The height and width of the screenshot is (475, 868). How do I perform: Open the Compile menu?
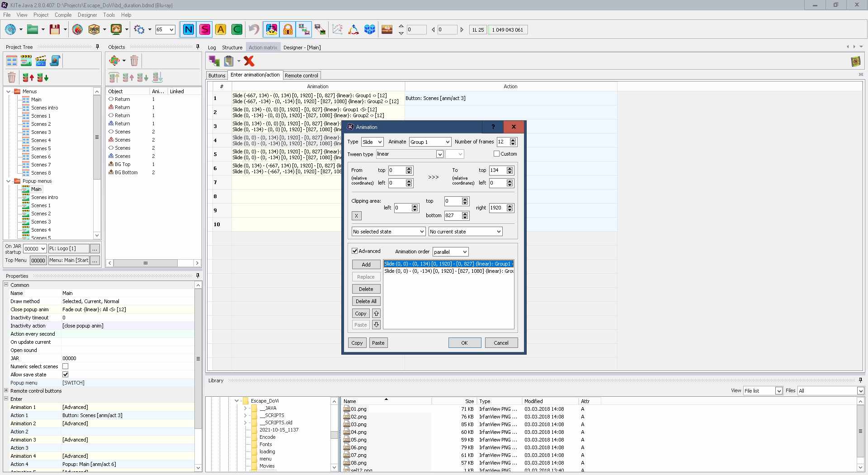pos(63,15)
